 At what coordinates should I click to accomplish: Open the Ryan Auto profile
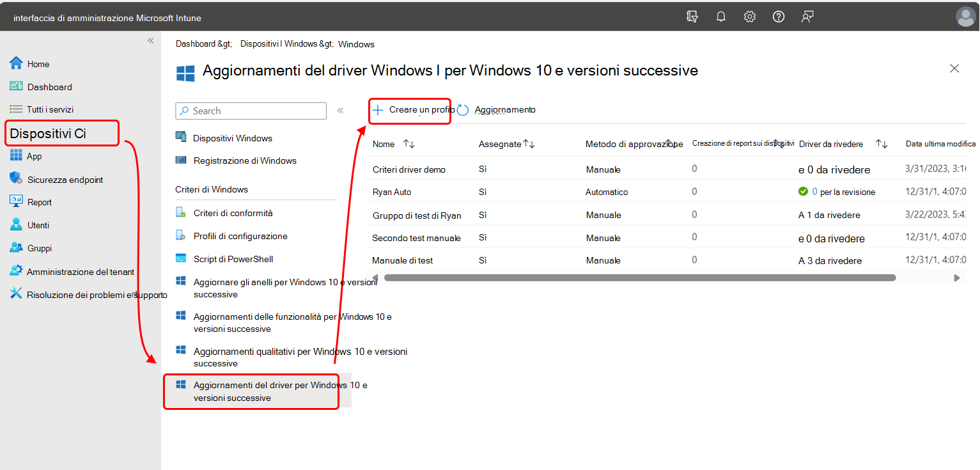pos(392,192)
